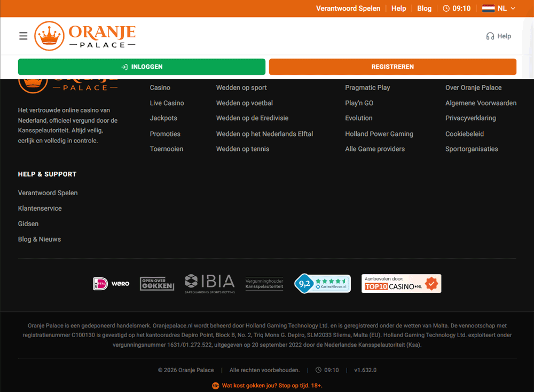Click the REGISTREREN button
This screenshot has height=392, width=534.
click(392, 67)
